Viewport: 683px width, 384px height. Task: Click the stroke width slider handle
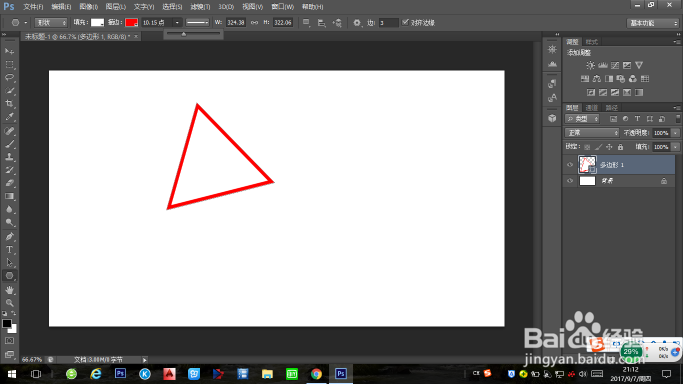(x=183, y=34)
